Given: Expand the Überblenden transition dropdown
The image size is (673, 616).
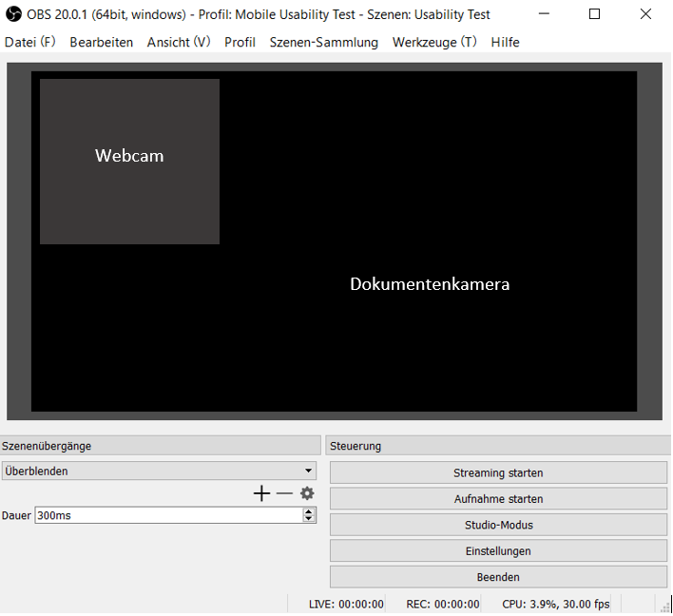Looking at the screenshot, I should click(x=159, y=471).
